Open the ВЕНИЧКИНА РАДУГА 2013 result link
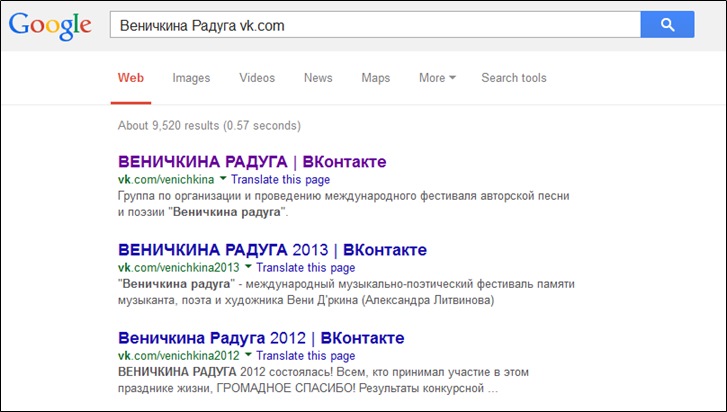727x412 pixels. click(x=273, y=250)
